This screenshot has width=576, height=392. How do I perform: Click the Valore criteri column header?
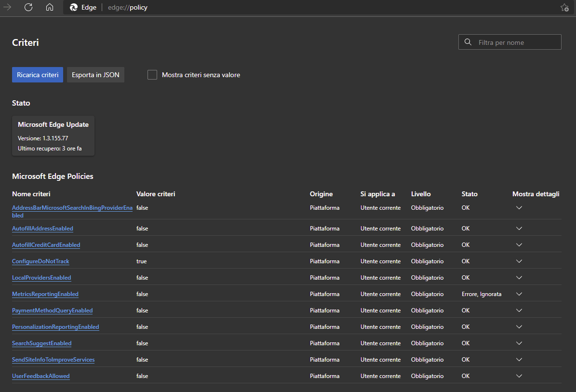(x=156, y=194)
